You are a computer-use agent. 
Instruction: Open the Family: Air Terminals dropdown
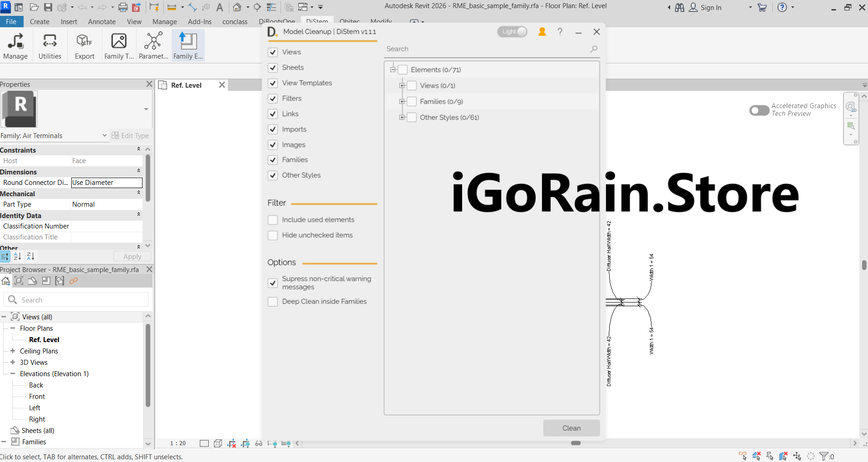[104, 135]
